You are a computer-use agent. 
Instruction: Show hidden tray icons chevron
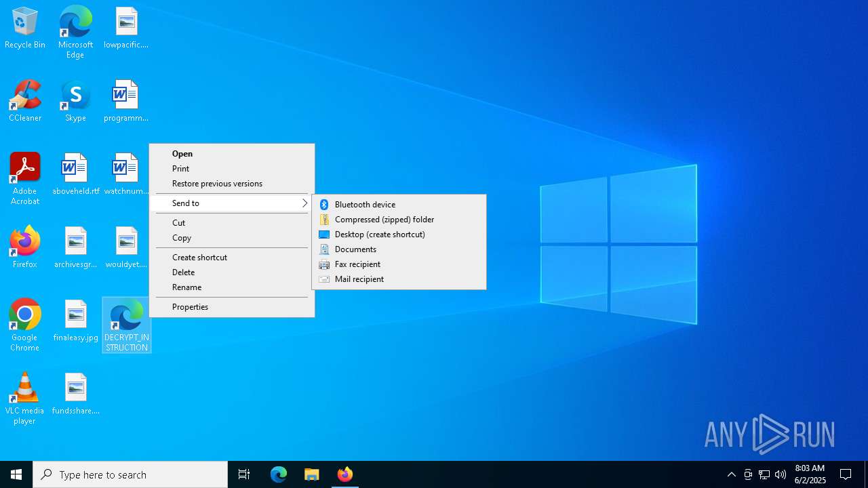coord(731,474)
